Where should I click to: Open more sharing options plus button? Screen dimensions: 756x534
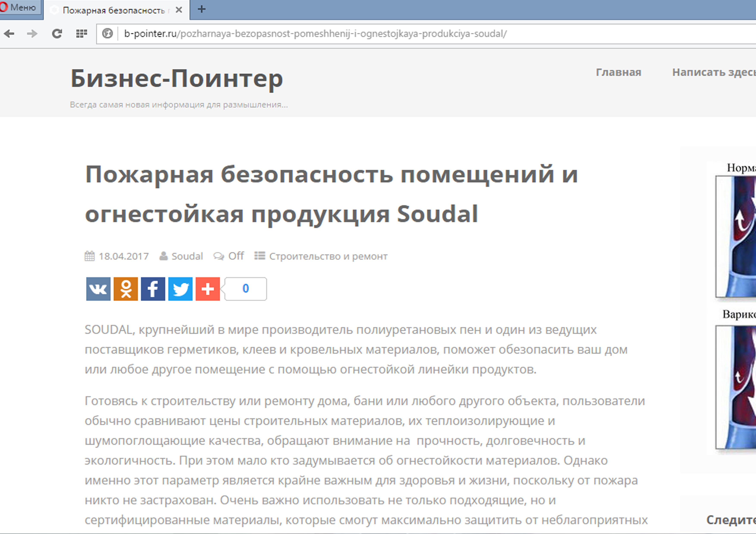coord(208,289)
